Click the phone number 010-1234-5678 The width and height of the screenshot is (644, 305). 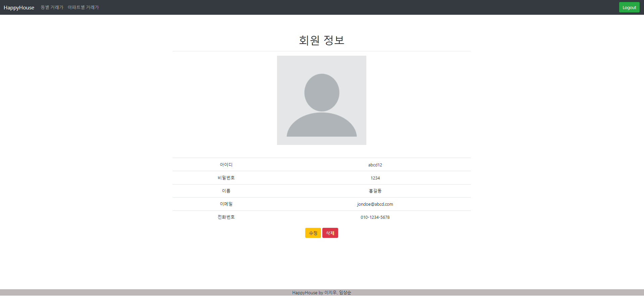[375, 217]
